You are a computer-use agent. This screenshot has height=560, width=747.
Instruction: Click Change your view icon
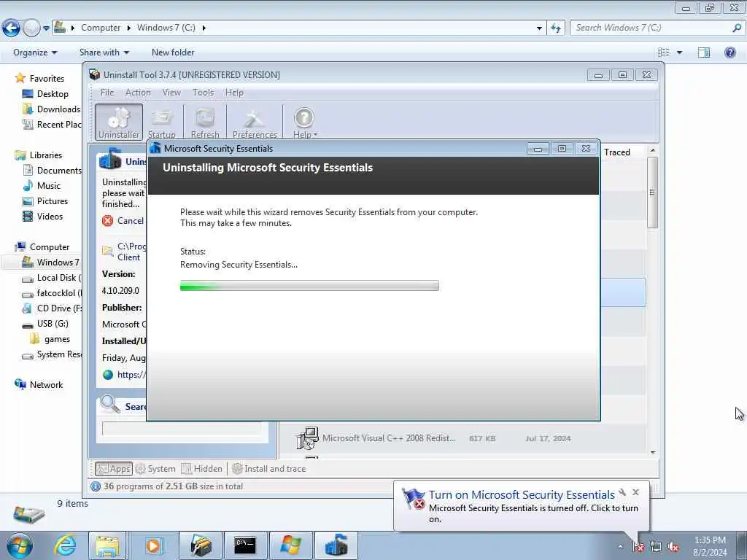(664, 52)
